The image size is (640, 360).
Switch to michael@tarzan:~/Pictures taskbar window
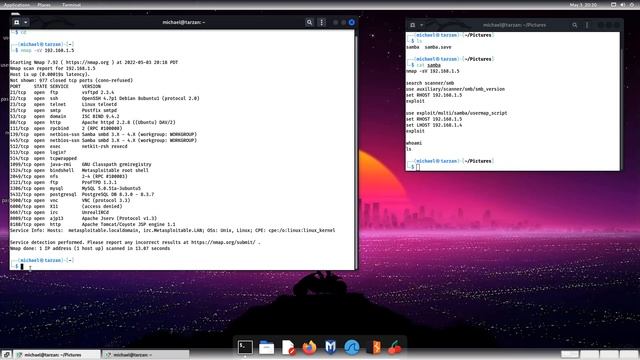tap(57, 355)
